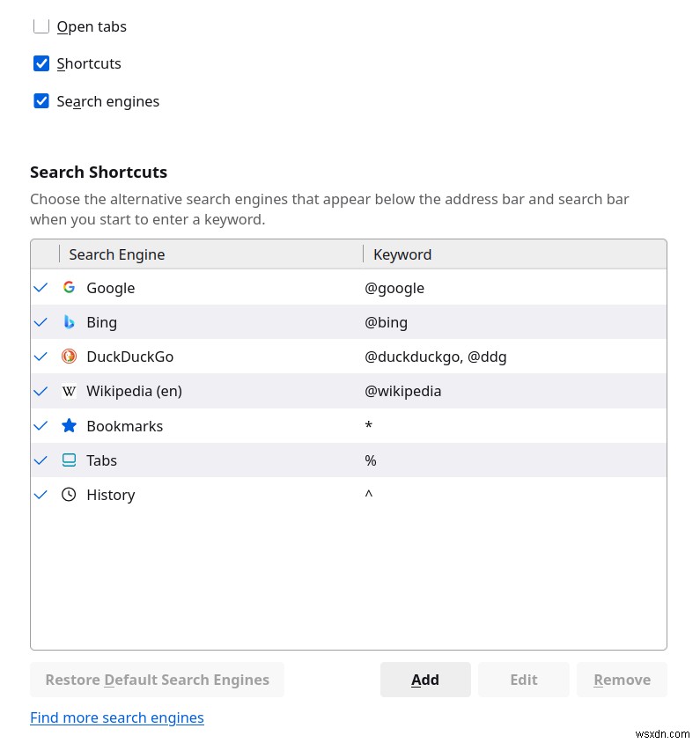The width and height of the screenshot is (700, 743).
Task: Click the Wikipedia W icon
Action: [70, 391]
